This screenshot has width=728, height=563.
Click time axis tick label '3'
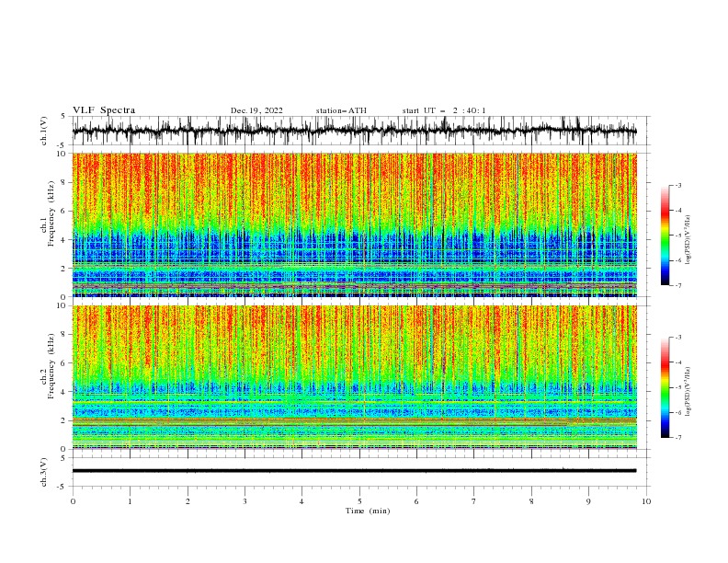click(x=245, y=501)
